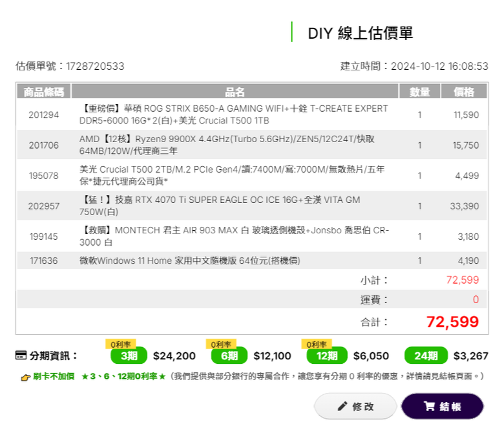Click the 商品條碼 column header
Screen dimensions: 504x435
[x=44, y=92]
